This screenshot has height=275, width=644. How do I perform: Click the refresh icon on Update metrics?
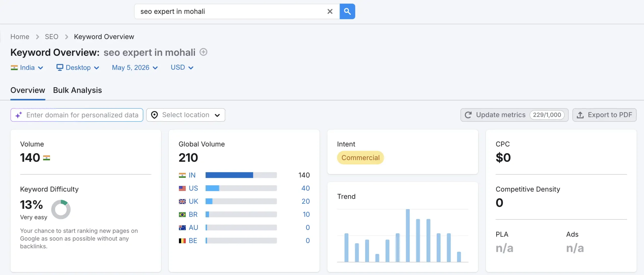coord(468,115)
